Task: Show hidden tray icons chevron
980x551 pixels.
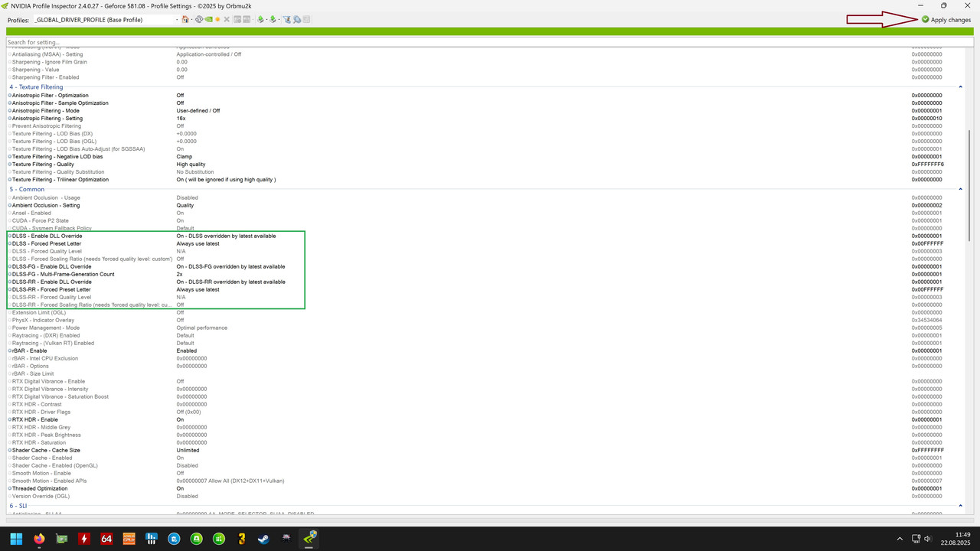Action: point(898,539)
